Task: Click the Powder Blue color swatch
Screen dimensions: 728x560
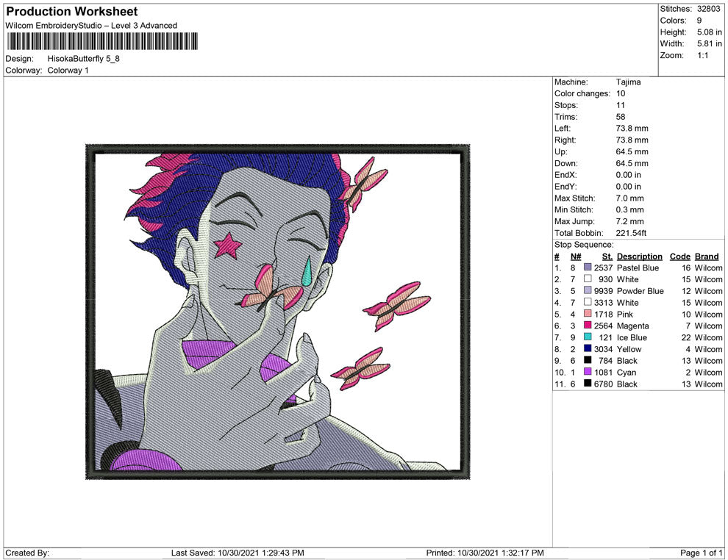Action: pos(588,290)
